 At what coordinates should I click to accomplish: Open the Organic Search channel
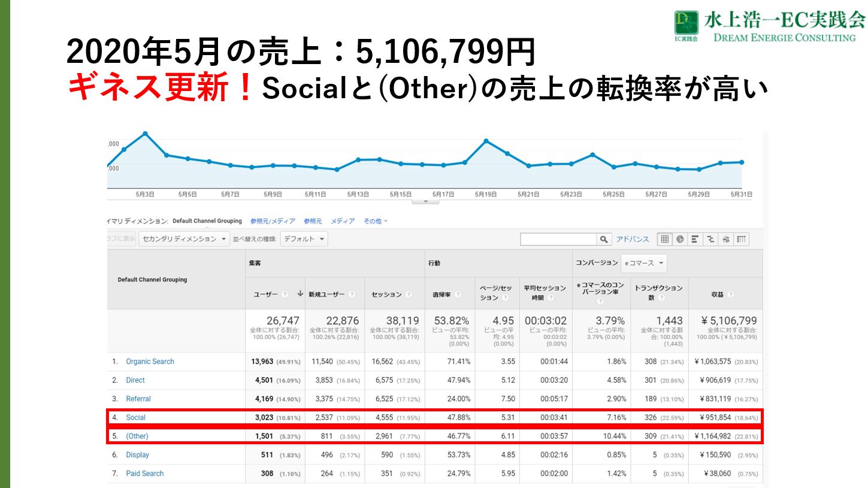point(150,362)
